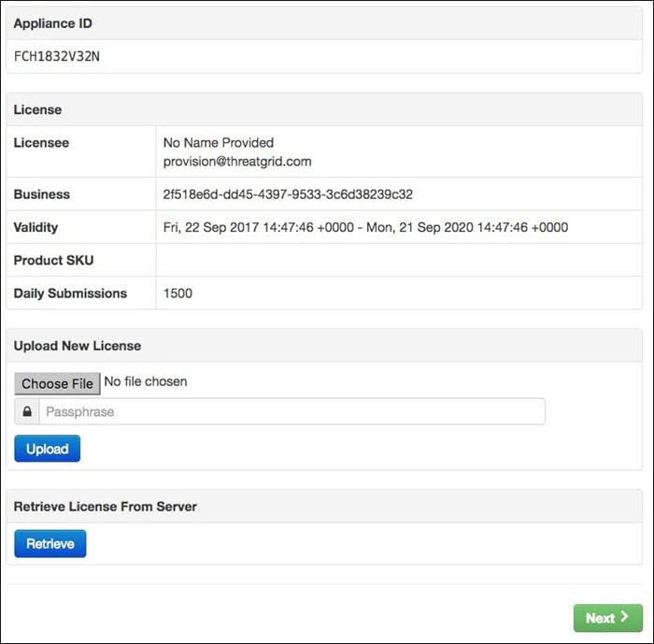Screen dimensions: 654x644
Task: Click the Upload New License header
Action: click(78, 345)
